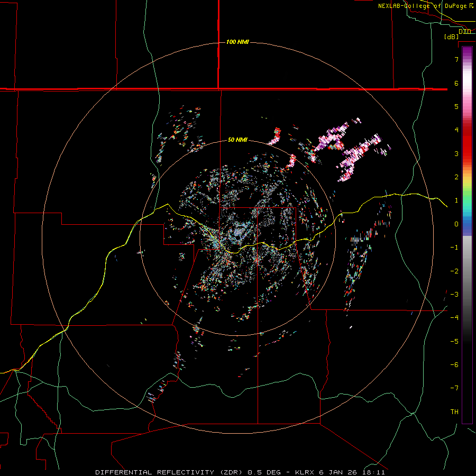Select the positive "1" value on dB scale
The width and height of the screenshot is (476, 476).
tap(456, 200)
